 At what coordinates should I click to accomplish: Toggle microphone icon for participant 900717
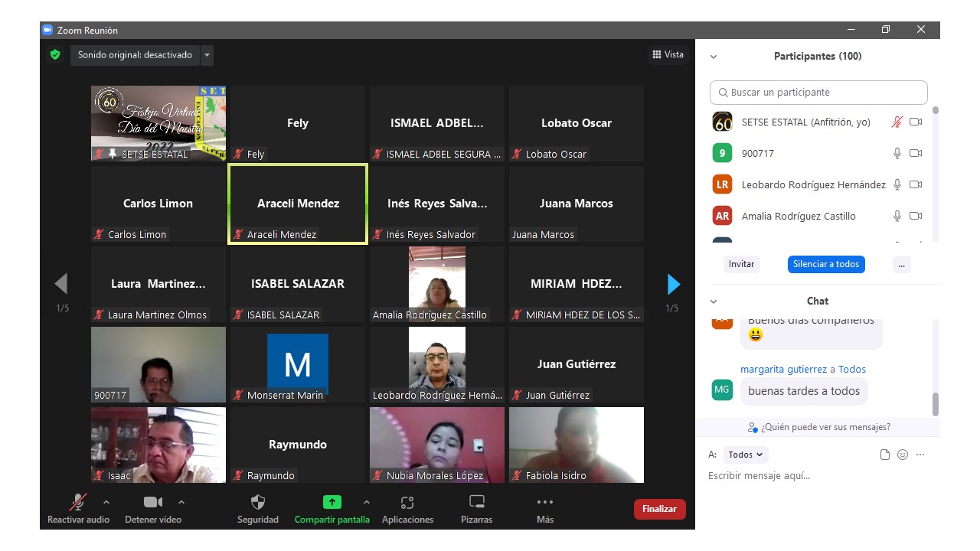pyautogui.click(x=897, y=153)
